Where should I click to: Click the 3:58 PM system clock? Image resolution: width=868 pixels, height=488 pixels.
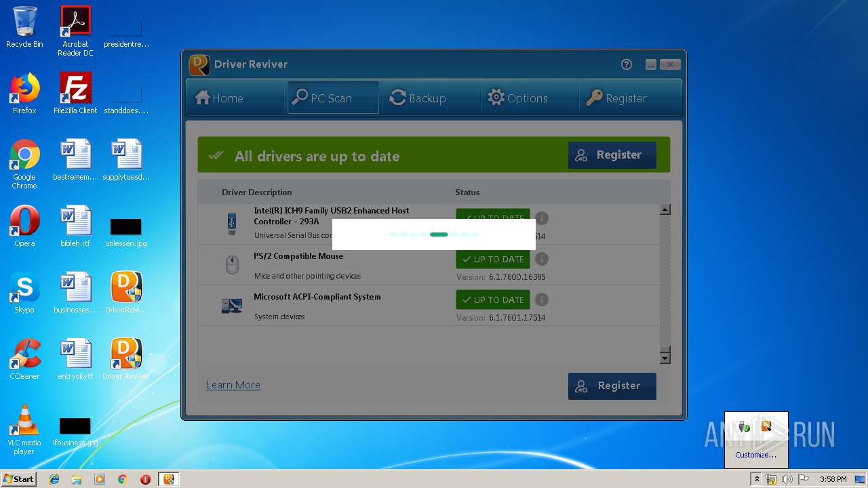click(x=833, y=479)
